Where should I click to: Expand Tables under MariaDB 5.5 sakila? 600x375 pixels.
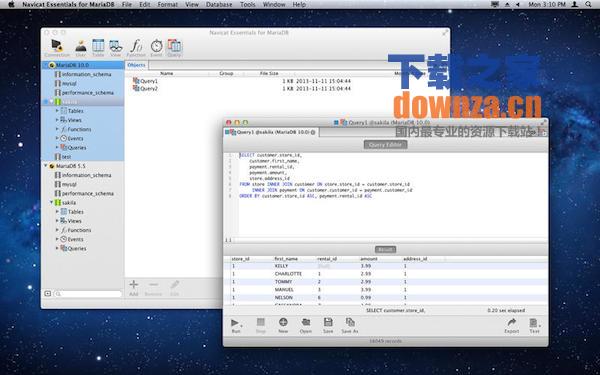(x=57, y=211)
